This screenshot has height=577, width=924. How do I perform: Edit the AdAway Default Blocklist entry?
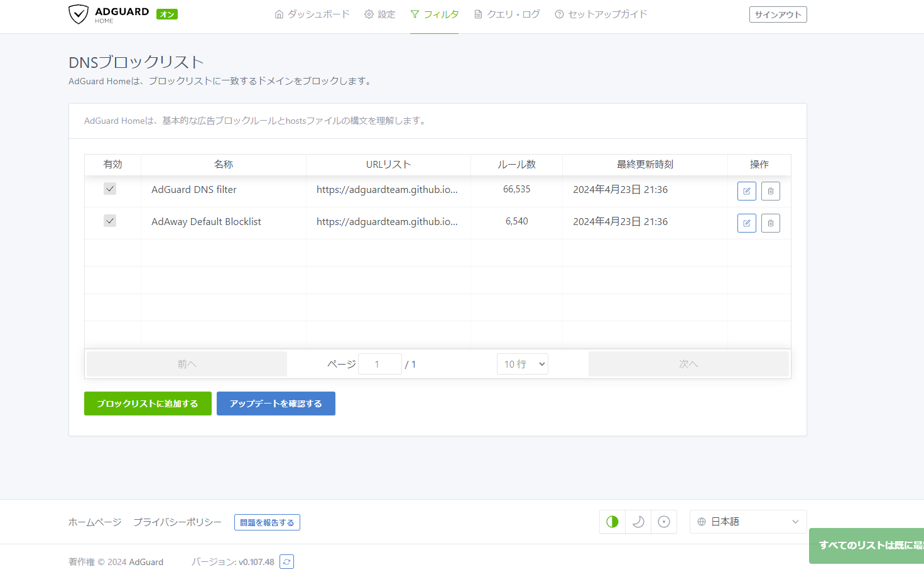[746, 223]
